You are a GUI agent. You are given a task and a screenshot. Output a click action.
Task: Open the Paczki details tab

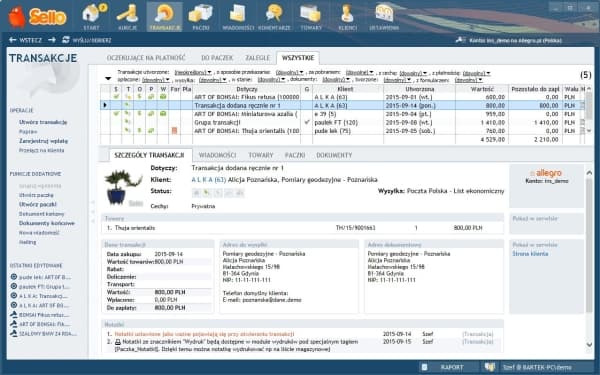click(295, 155)
